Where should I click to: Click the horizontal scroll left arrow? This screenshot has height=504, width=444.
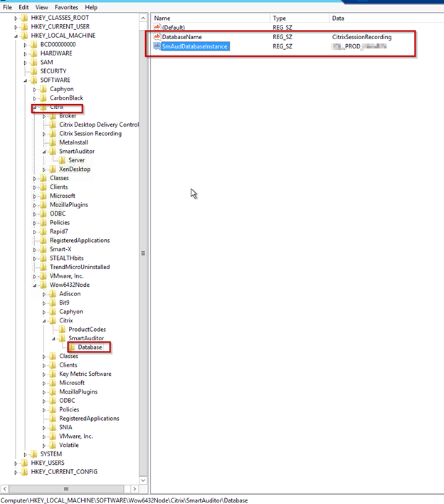coord(5,489)
